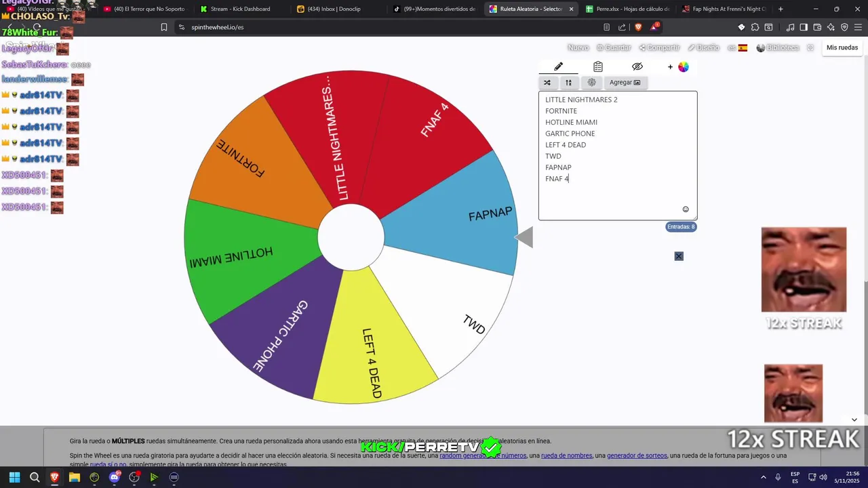
Task: Click 'FORTNITE' line in entries list
Action: tap(561, 111)
